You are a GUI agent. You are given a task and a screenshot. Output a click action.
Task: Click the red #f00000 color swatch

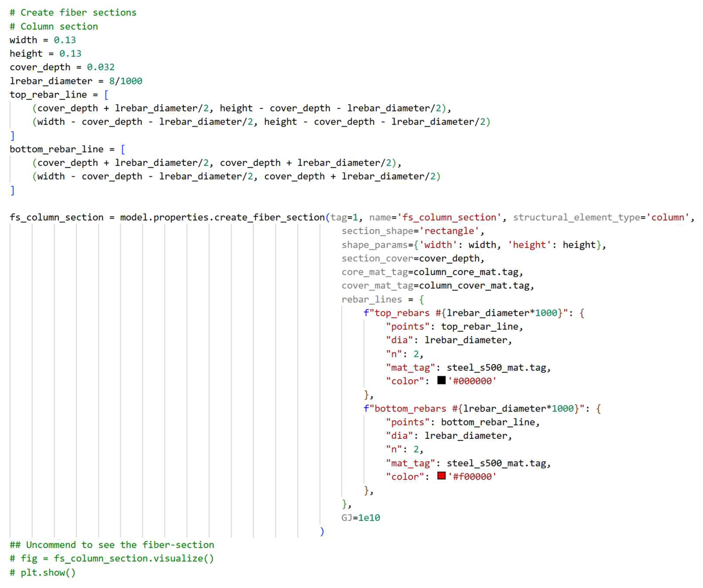[441, 476]
